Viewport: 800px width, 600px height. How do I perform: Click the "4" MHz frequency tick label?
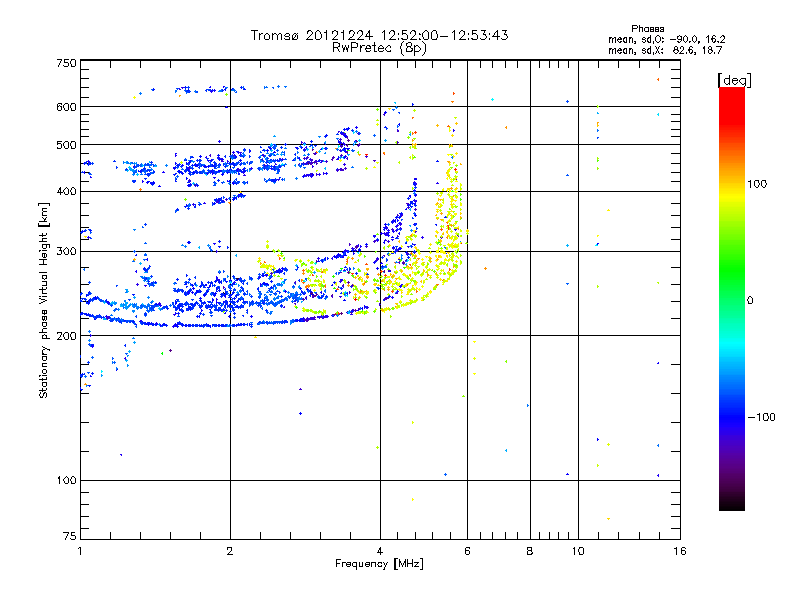point(380,551)
